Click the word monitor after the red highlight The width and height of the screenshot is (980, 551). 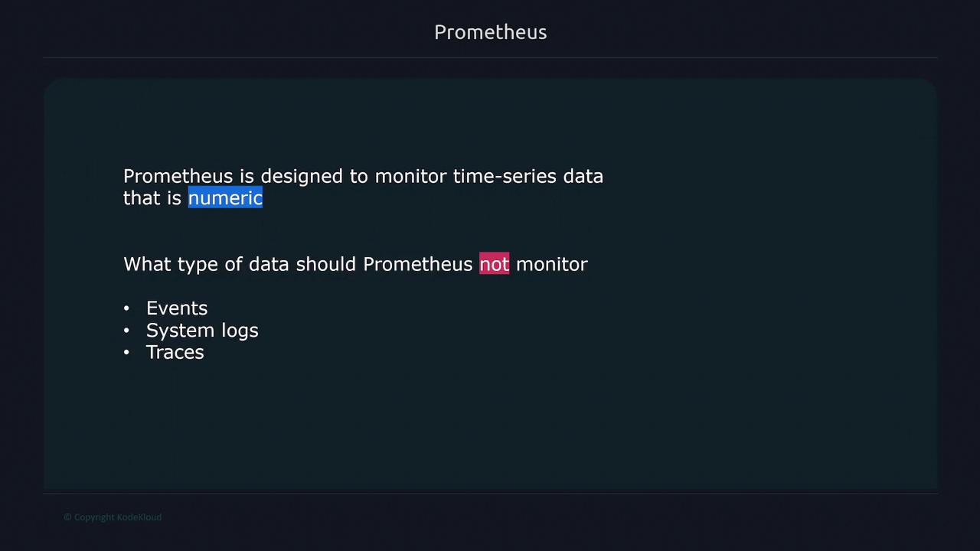551,264
